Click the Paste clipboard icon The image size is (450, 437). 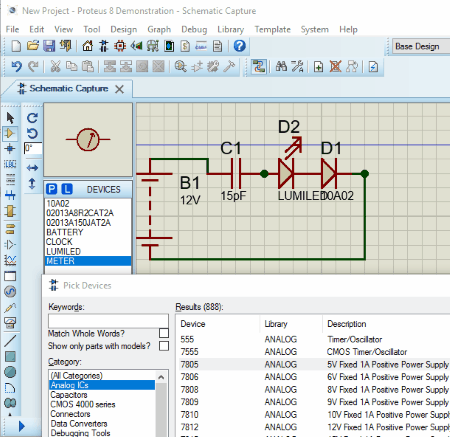[88, 66]
